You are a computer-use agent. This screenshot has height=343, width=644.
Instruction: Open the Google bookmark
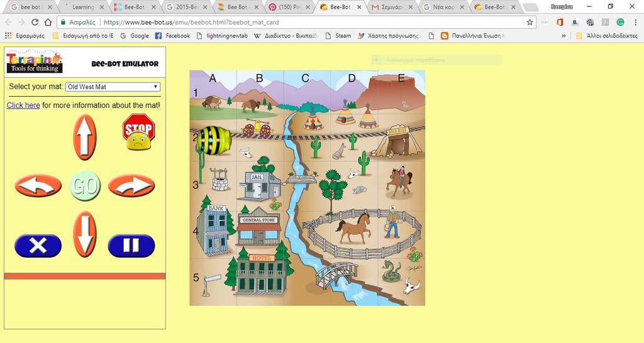[135, 36]
